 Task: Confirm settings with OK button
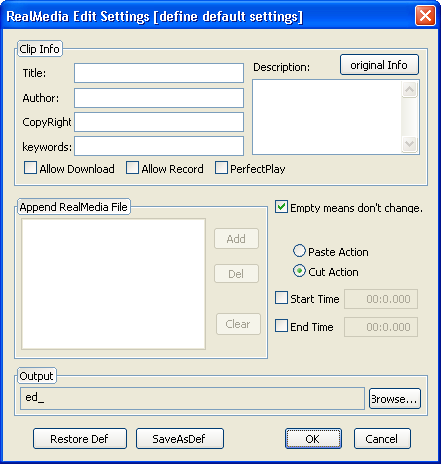pos(313,439)
